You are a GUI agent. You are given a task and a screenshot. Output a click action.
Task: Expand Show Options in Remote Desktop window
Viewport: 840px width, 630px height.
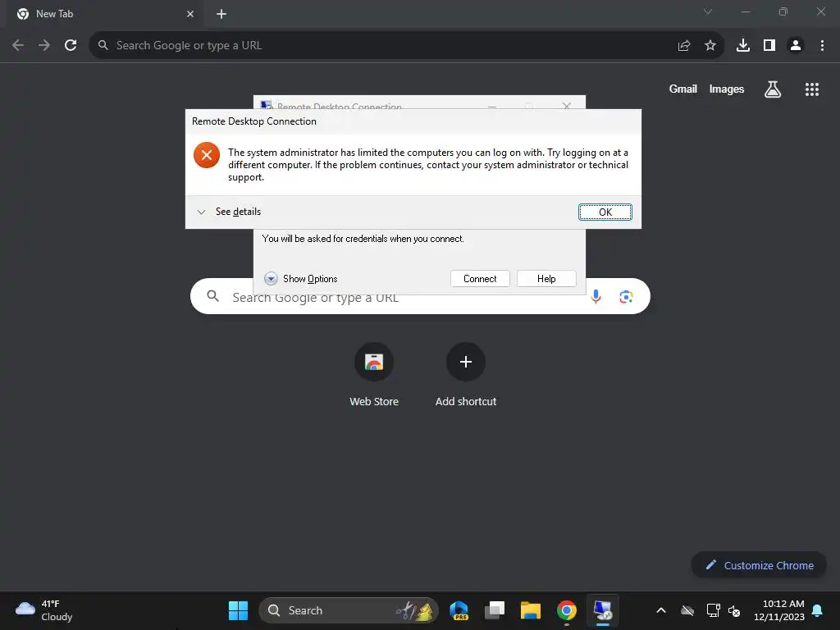point(301,279)
